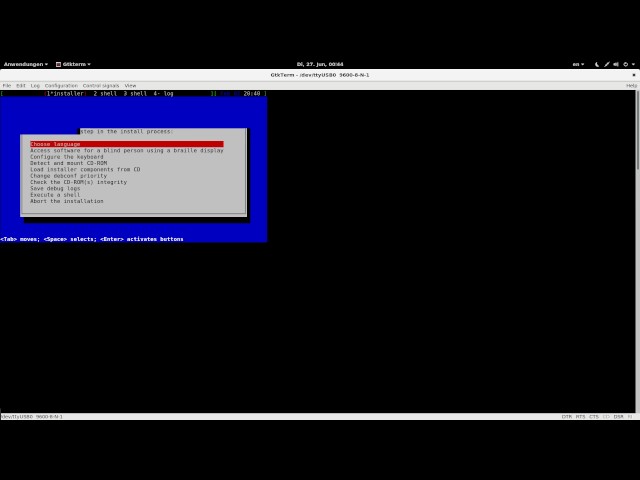640x480 pixels.
Task: Select 'Check the CD-ROM(s) integrity' entry
Action: (x=78, y=182)
